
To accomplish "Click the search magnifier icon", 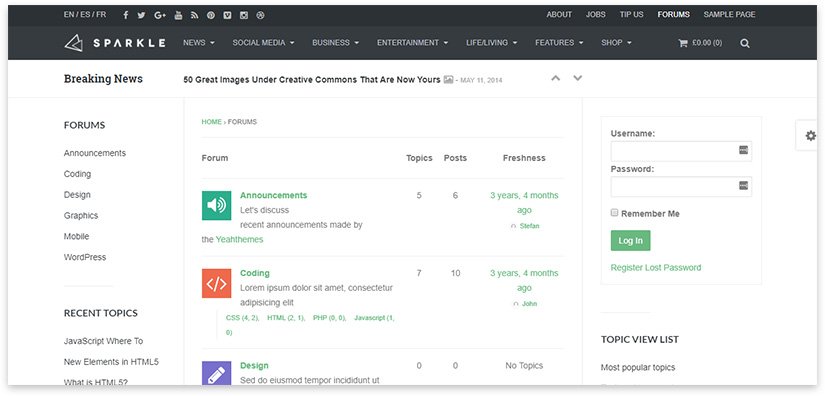I will 744,43.
